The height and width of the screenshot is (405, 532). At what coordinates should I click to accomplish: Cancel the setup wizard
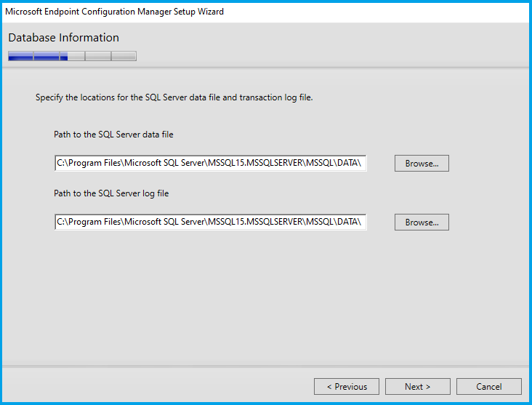489,387
